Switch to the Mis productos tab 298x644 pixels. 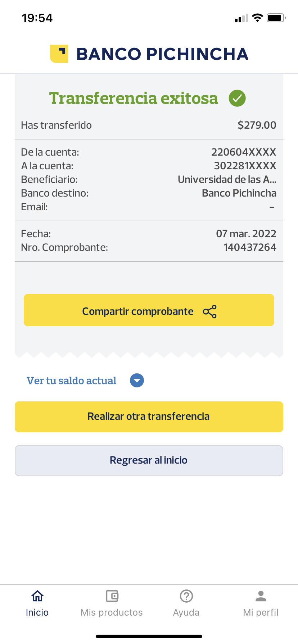coord(112,612)
